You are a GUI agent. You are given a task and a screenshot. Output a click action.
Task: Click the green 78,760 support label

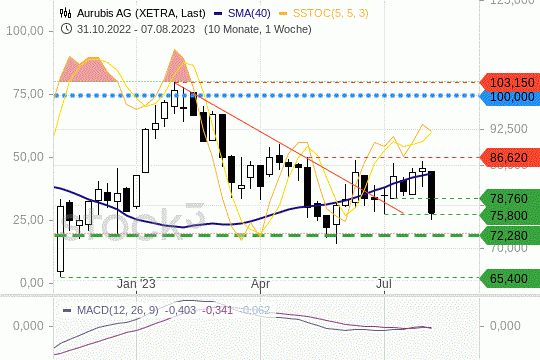(510, 198)
